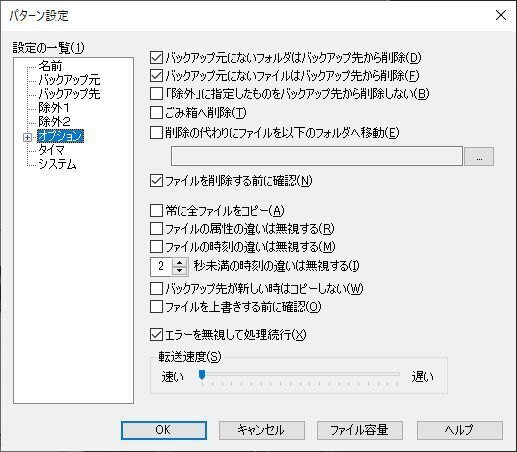The image size is (517, 452).
Task: Click the 転送速度 slider thumb
Action: (x=202, y=374)
